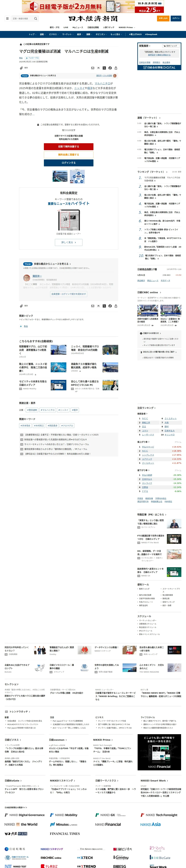Share on Facebook icon below article
The image size is (186, 868).
point(110,306)
